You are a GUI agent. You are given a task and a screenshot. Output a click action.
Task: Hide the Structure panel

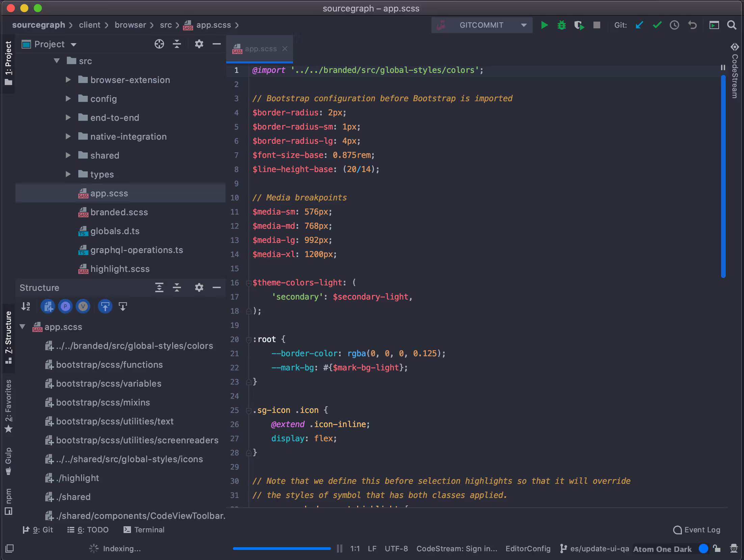click(x=217, y=288)
